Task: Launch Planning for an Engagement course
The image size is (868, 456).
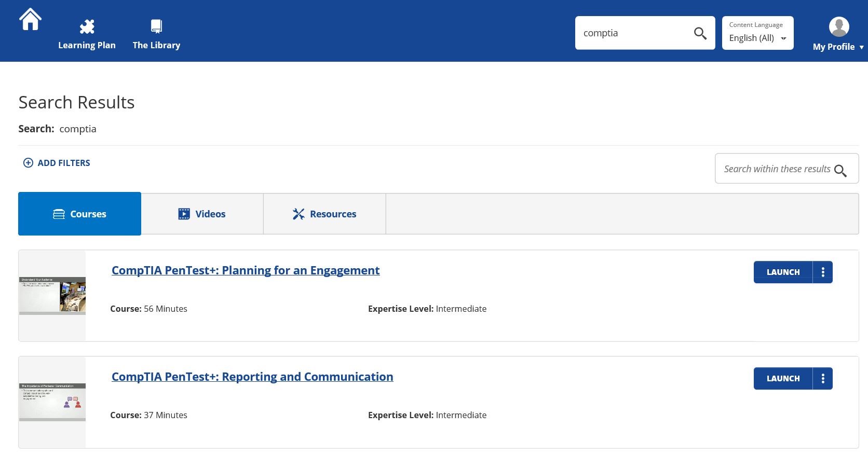Action: [x=783, y=272]
